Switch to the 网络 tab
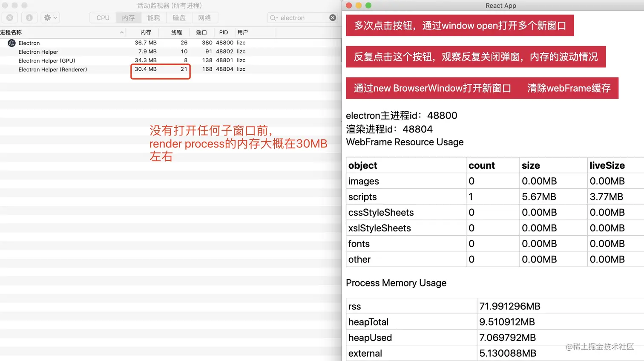The width and height of the screenshot is (644, 361). point(205,17)
